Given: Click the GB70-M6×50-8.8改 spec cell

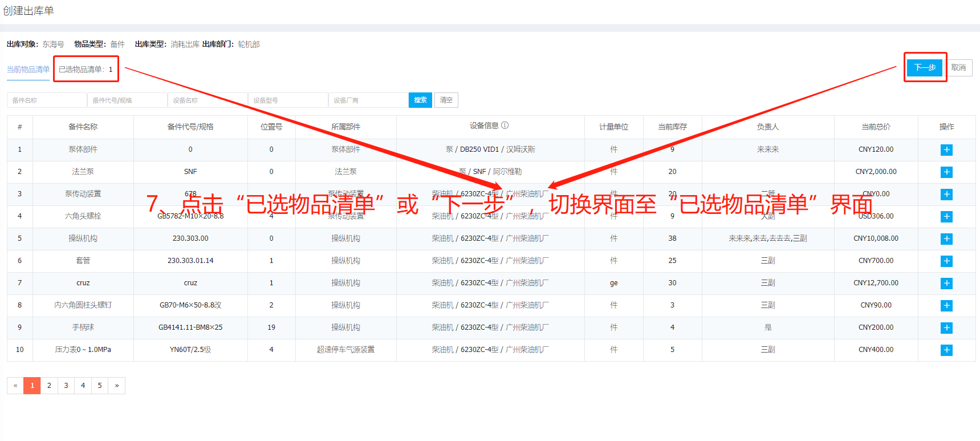Looking at the screenshot, I should coord(190,305).
